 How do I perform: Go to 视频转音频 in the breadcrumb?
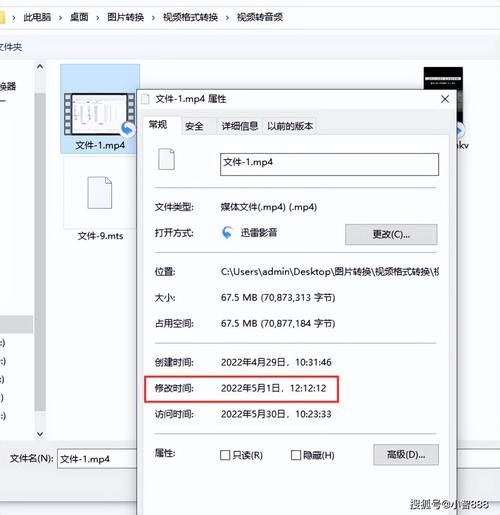260,17
